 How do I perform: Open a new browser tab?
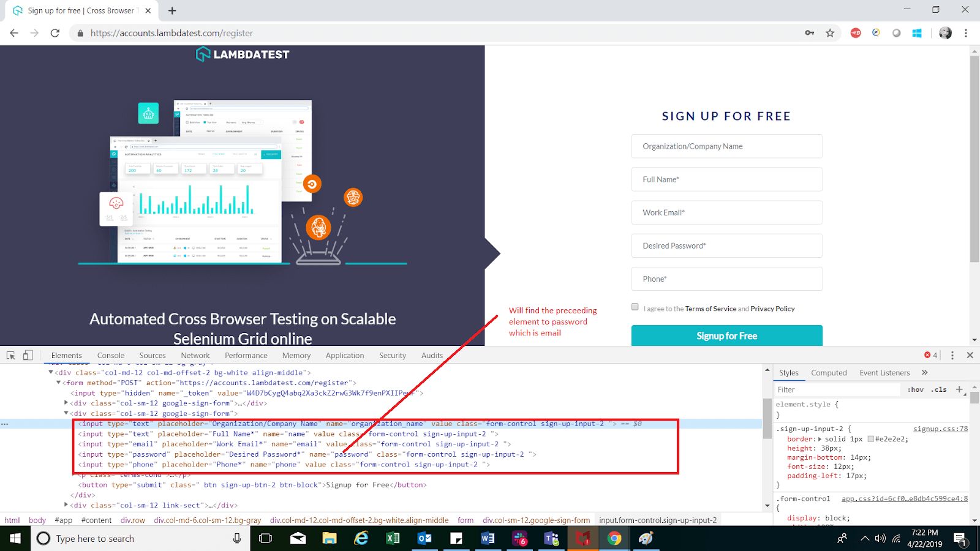[172, 10]
